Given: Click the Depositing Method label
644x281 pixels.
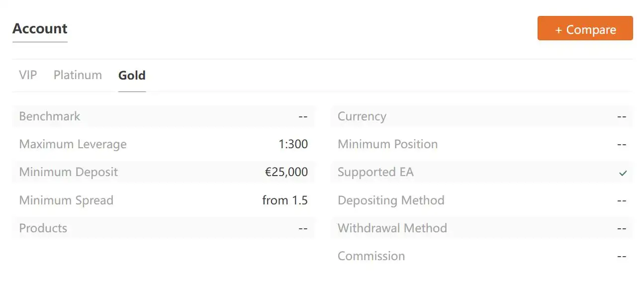Looking at the screenshot, I should pos(391,200).
